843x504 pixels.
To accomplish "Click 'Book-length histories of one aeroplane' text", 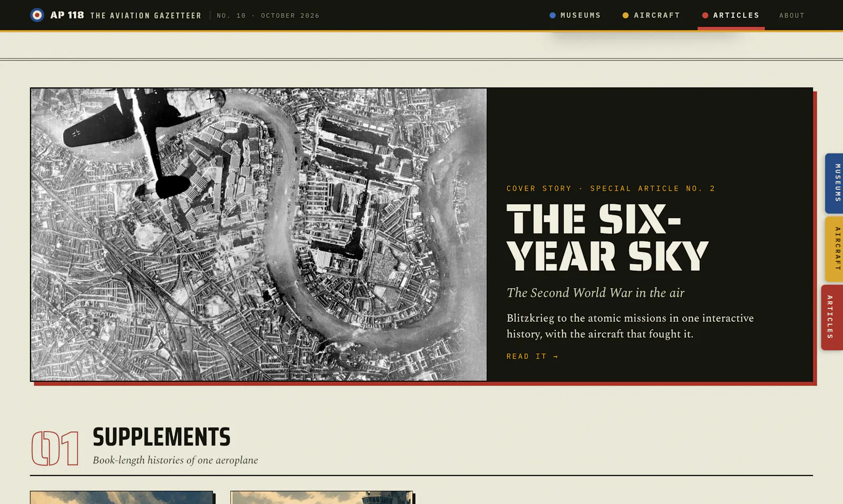I will [175, 460].
